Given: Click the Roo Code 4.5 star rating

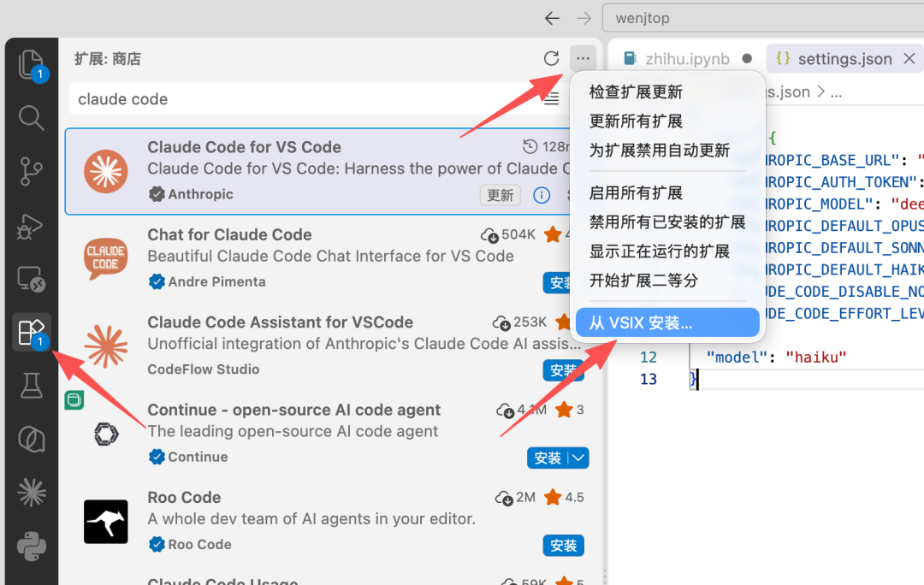Looking at the screenshot, I should pos(564,497).
